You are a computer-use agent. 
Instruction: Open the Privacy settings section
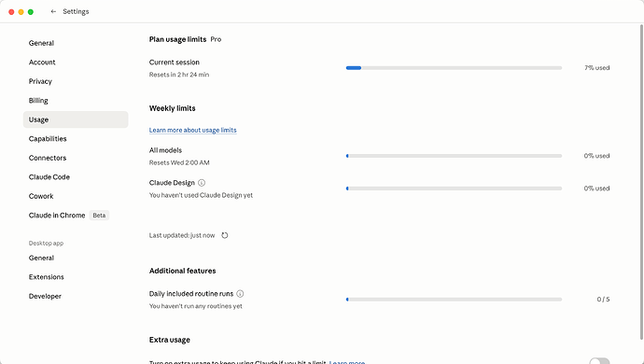pyautogui.click(x=76, y=81)
